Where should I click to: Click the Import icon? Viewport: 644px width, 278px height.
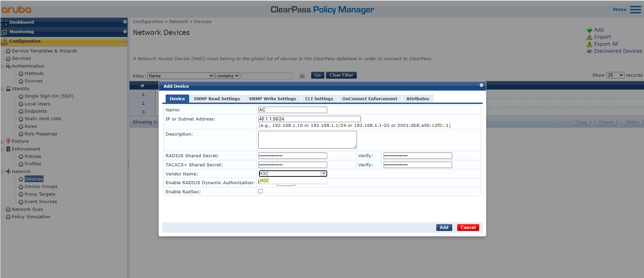[x=589, y=37]
